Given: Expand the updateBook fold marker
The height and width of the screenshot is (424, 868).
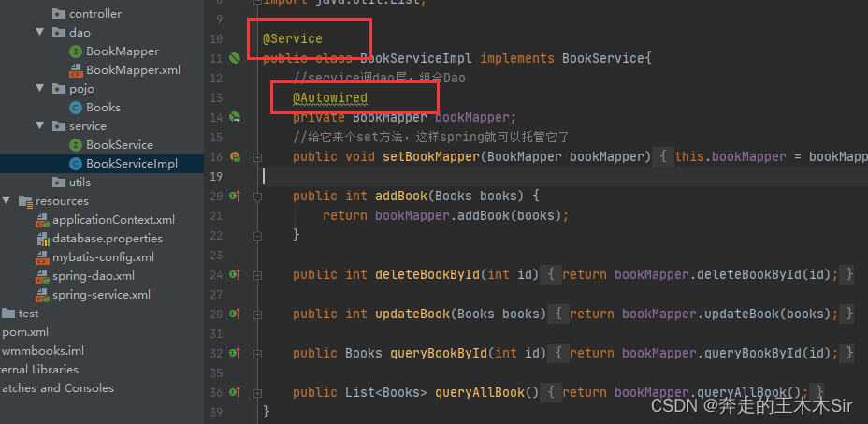Looking at the screenshot, I should pos(257,314).
